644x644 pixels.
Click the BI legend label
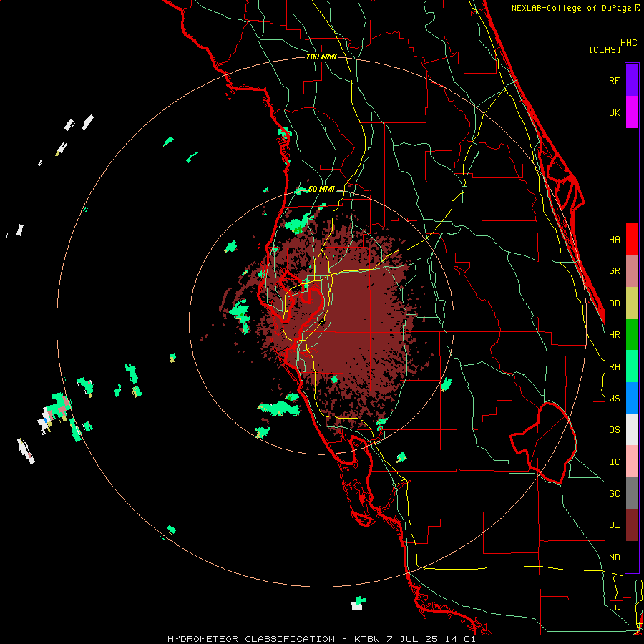614,525
